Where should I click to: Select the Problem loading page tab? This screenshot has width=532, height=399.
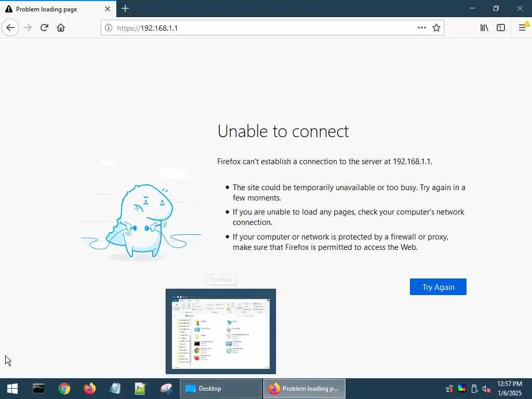(58, 9)
